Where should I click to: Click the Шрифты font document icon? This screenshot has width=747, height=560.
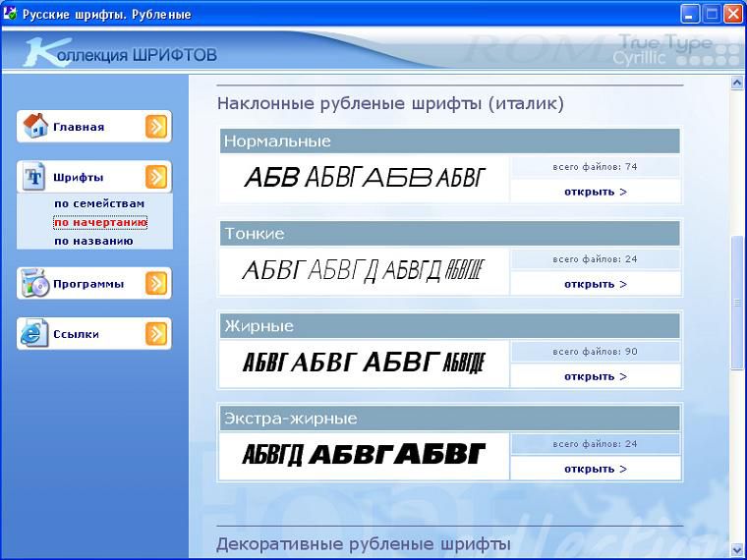pos(35,177)
